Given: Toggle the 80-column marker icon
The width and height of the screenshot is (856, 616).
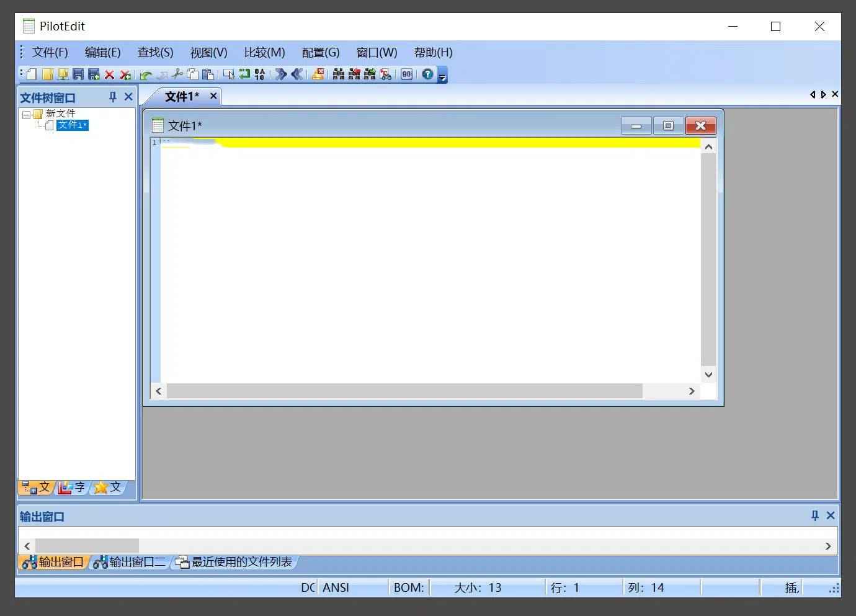Looking at the screenshot, I should (x=406, y=74).
